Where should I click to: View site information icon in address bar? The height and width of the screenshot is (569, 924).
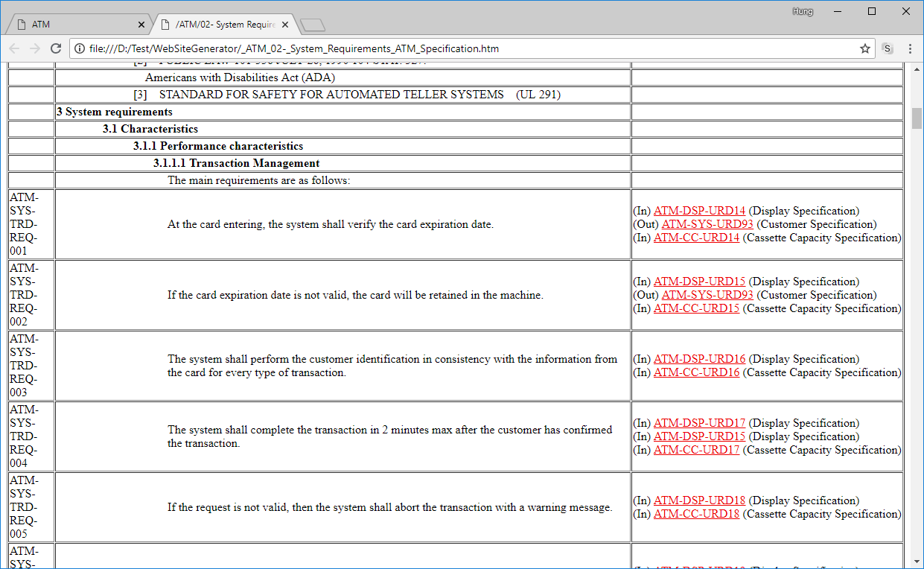tap(80, 48)
